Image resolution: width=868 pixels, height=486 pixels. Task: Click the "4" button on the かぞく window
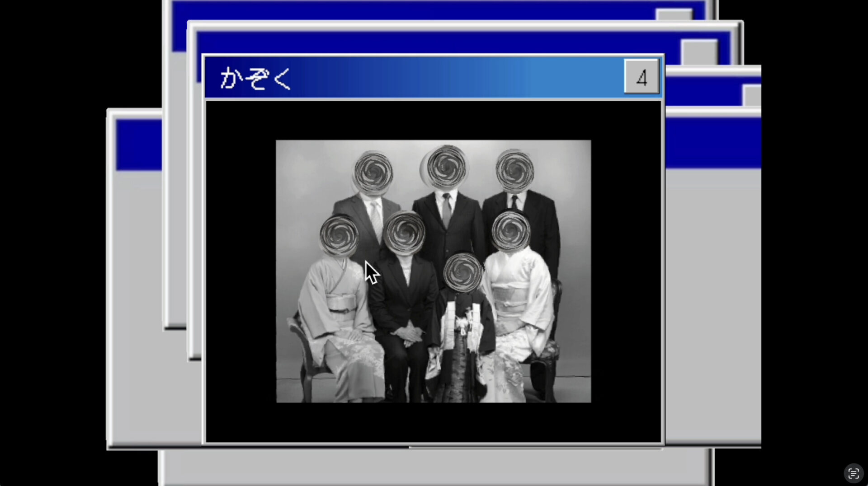point(641,77)
